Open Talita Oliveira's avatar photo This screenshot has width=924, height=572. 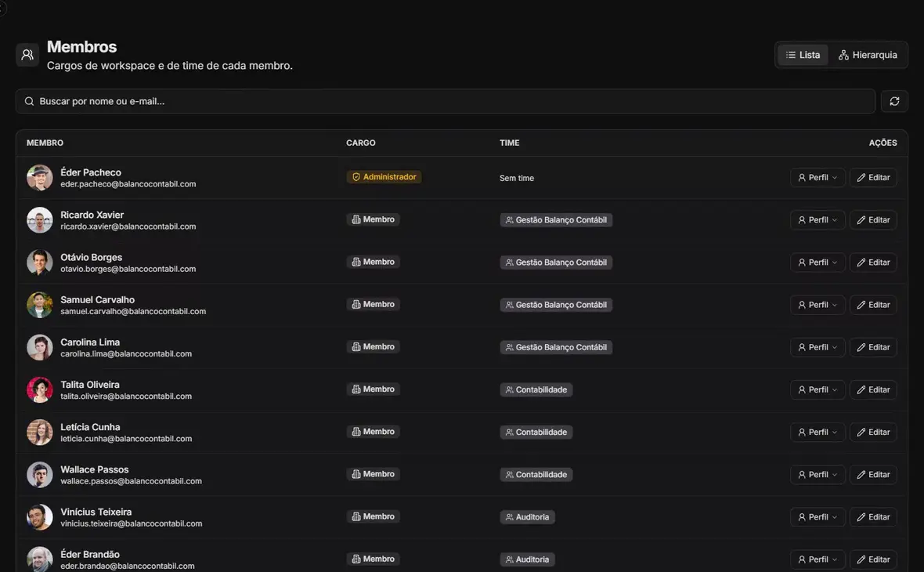tap(39, 389)
